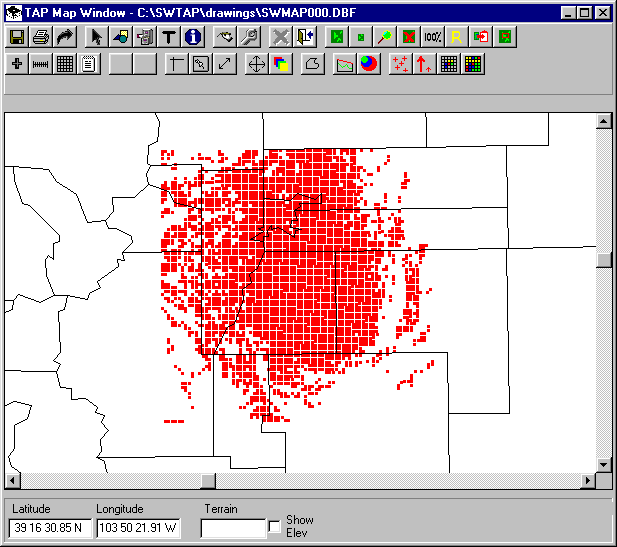Viewport: 617px width, 547px height.
Task: Click the blue information icon
Action: [193, 37]
